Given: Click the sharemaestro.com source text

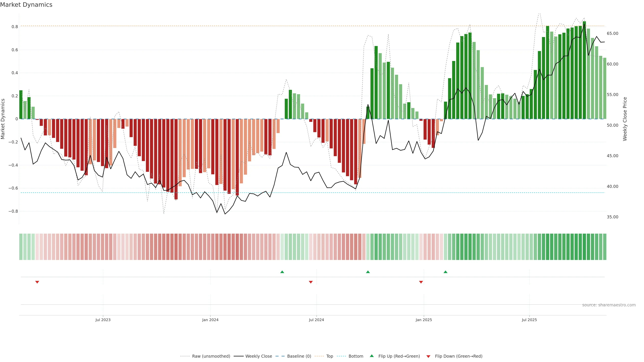Looking at the screenshot, I should [609, 305].
